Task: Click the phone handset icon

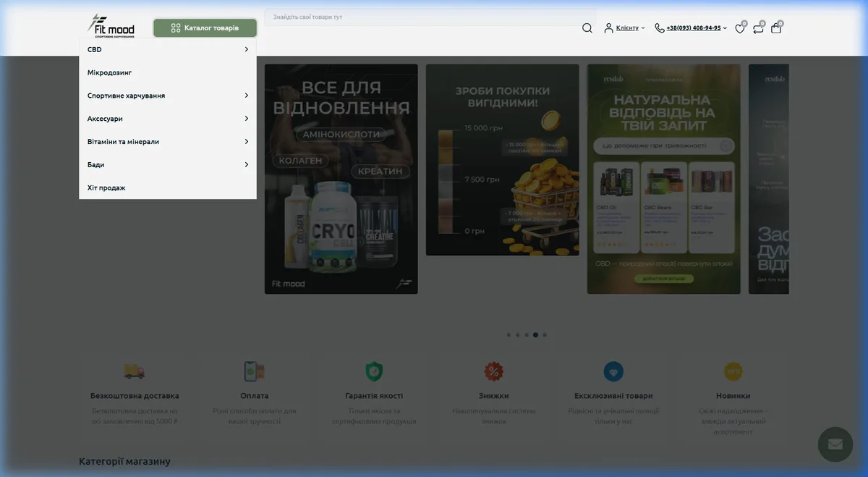Action: tap(660, 28)
